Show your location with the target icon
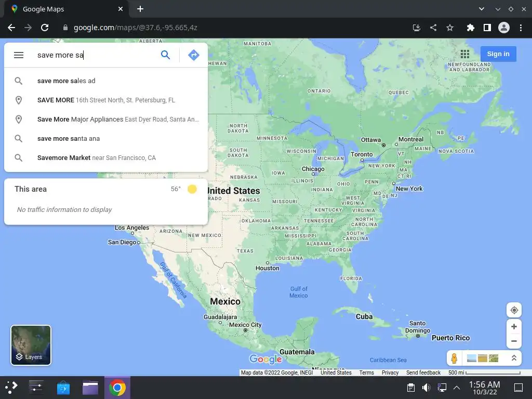 click(x=514, y=310)
